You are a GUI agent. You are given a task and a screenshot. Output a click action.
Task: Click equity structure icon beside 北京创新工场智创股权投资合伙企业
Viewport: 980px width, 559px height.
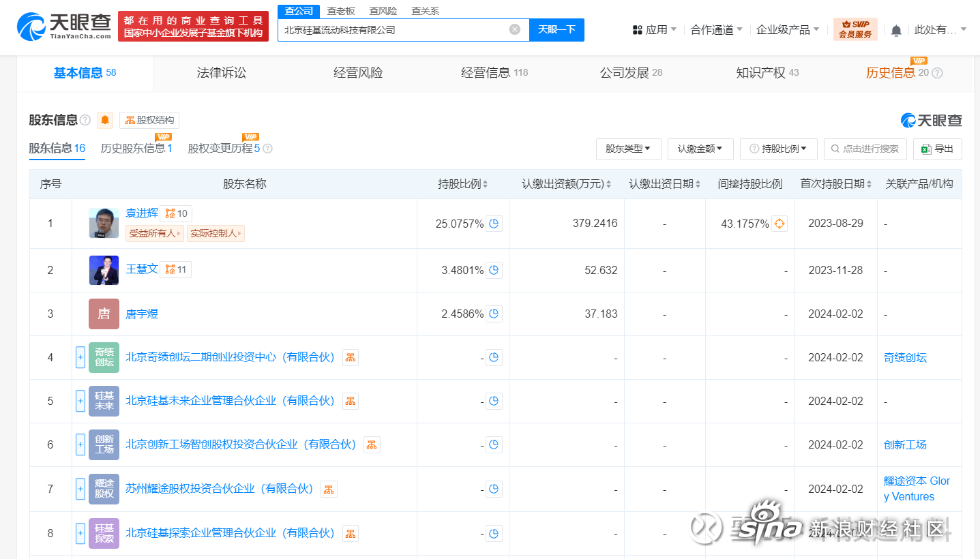coord(372,445)
